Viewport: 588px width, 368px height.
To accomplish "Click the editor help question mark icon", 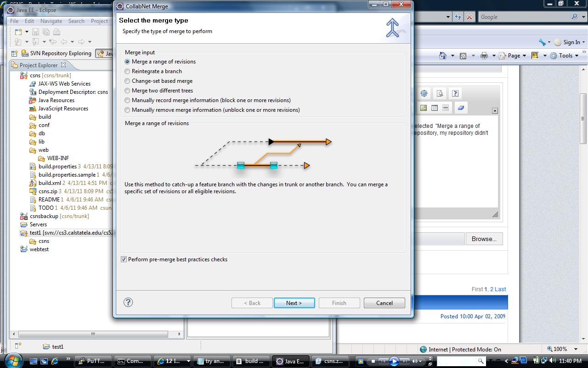I will (455, 93).
